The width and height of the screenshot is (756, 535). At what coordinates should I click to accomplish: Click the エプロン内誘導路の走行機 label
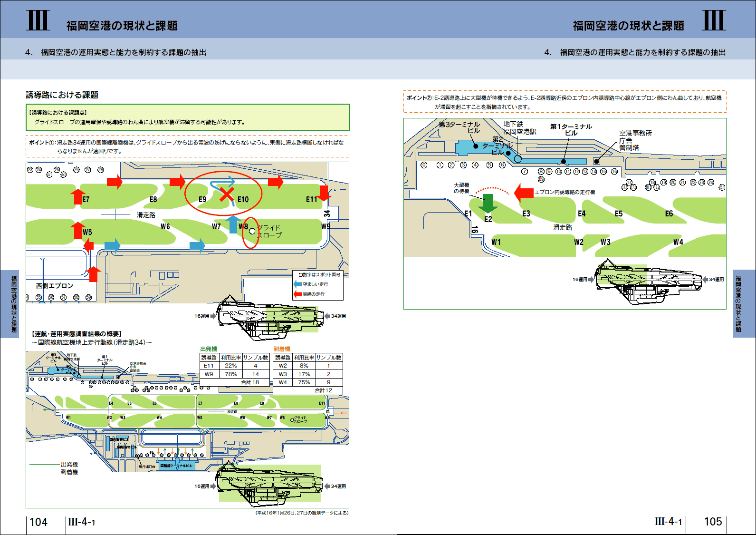point(565,192)
